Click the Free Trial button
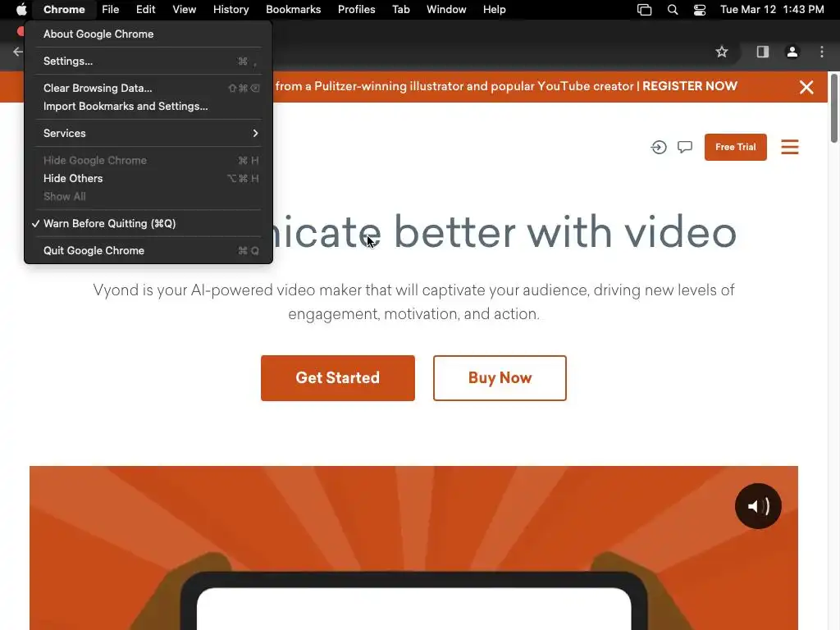This screenshot has height=630, width=840. 736,147
